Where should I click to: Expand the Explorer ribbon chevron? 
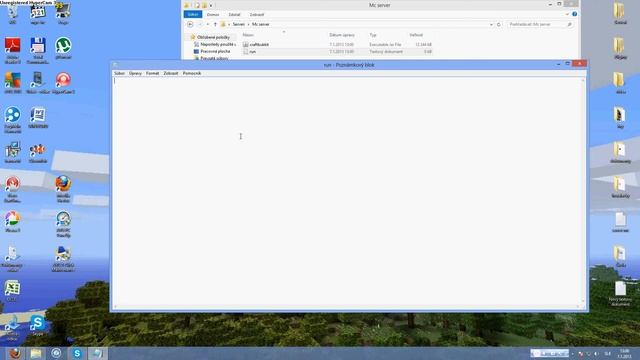point(567,14)
